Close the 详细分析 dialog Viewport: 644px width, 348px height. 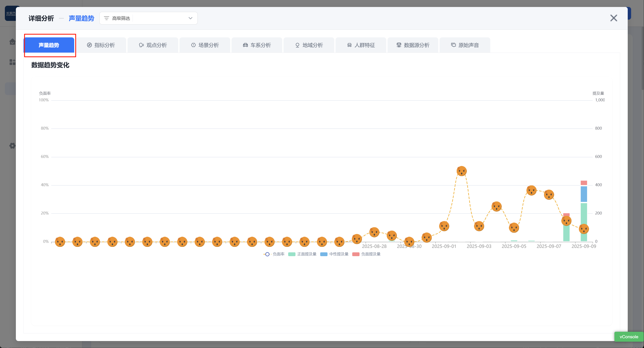pos(614,18)
